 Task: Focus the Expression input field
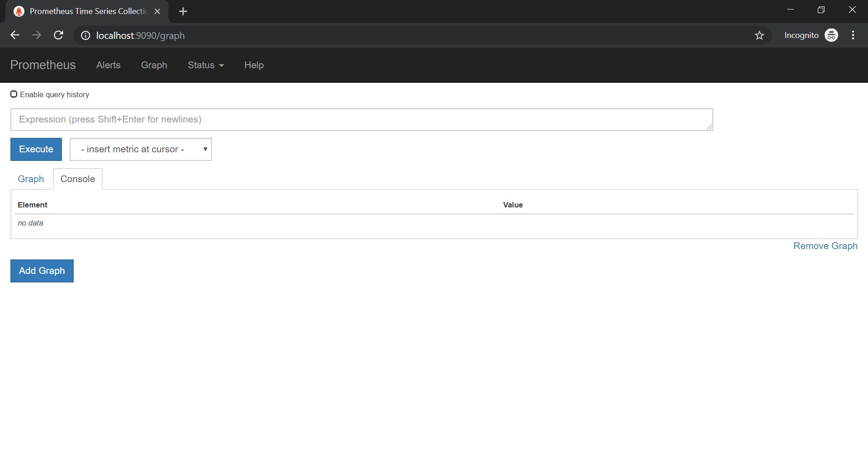pyautogui.click(x=361, y=119)
